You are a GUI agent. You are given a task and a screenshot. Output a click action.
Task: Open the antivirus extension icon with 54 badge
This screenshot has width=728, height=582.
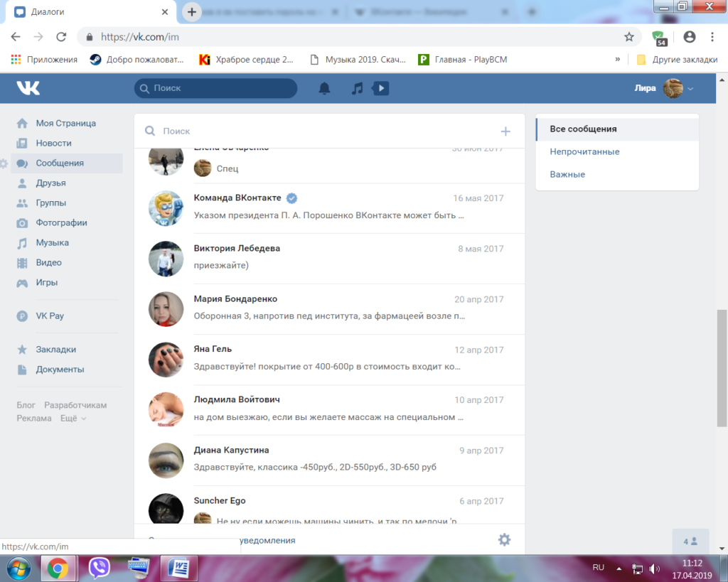(659, 38)
